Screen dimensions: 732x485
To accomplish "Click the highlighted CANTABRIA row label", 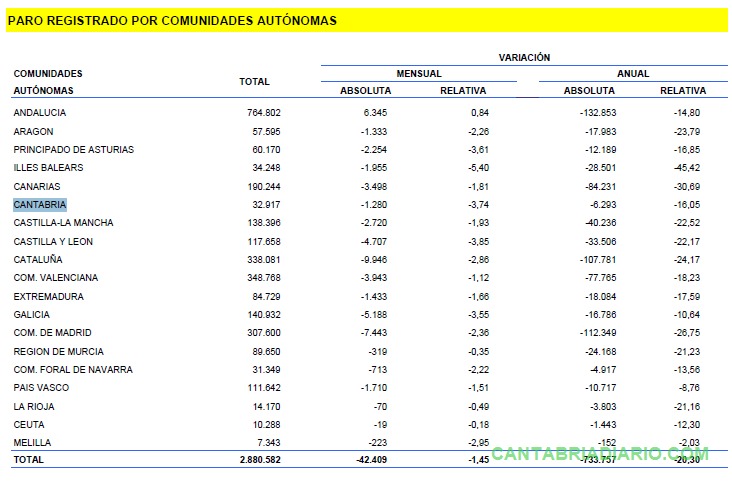I will click(40, 205).
